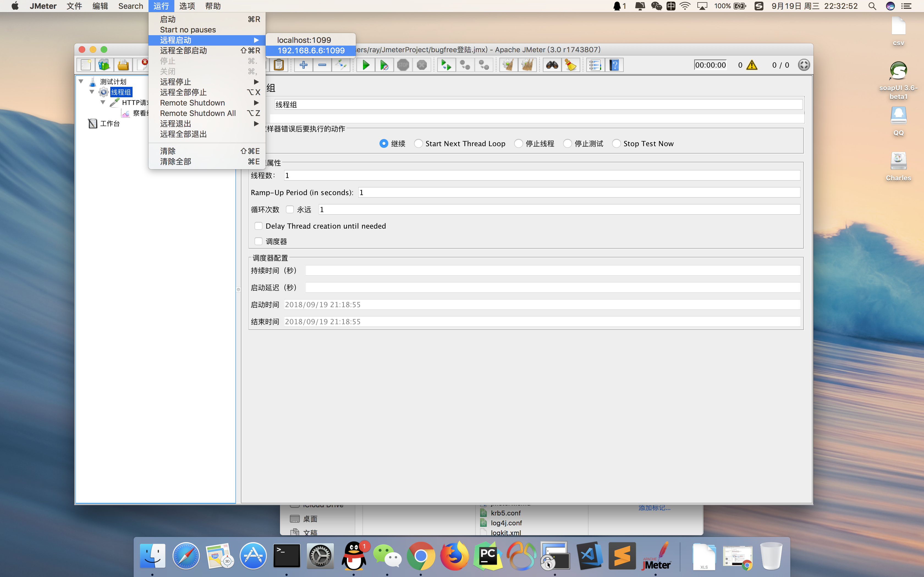Click the Paste clipboard toolbar icon
Screen dimensions: 924x577
tap(279, 65)
